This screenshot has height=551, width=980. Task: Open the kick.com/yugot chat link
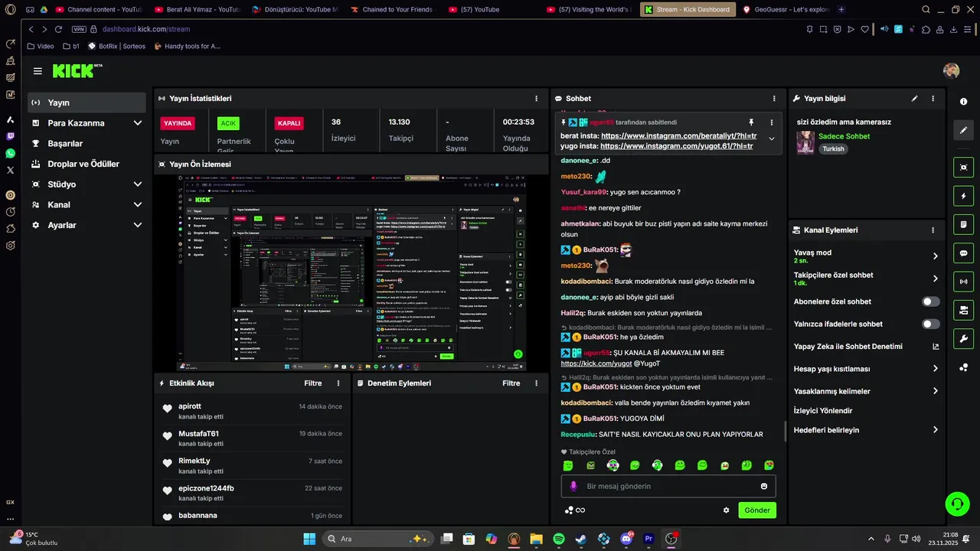point(596,364)
